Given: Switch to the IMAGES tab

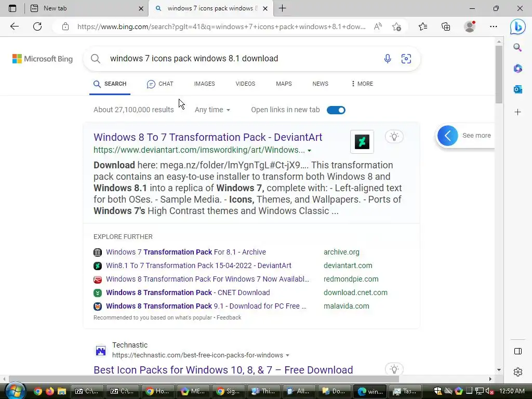Looking at the screenshot, I should click(x=204, y=84).
